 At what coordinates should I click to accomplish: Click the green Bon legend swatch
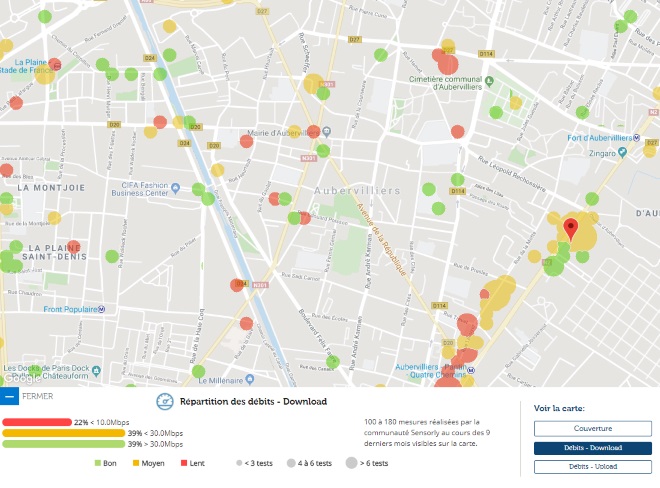[x=98, y=463]
